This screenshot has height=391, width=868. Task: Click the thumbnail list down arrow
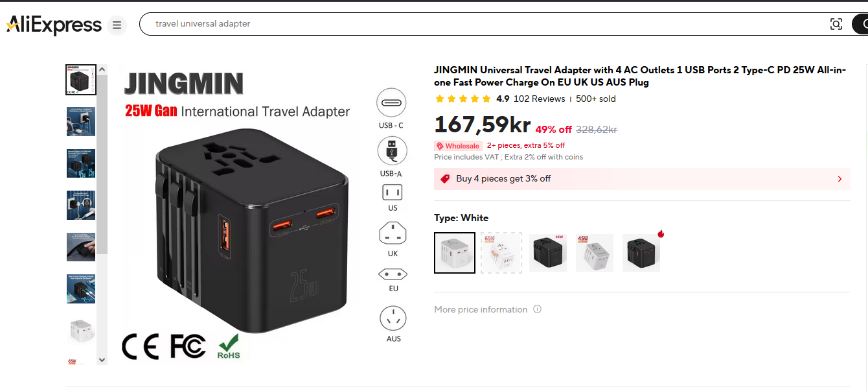tap(102, 359)
